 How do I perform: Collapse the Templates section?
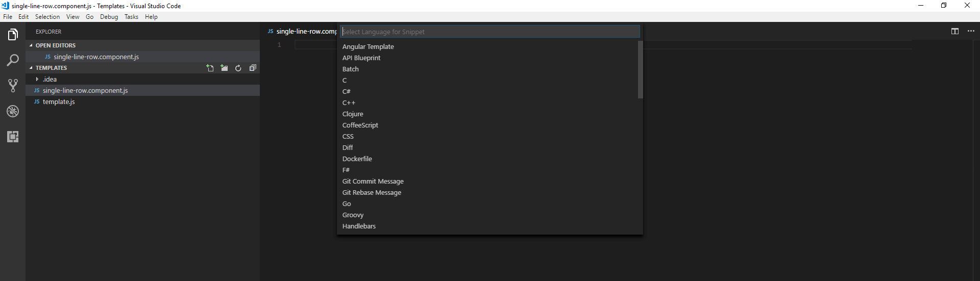pos(31,68)
